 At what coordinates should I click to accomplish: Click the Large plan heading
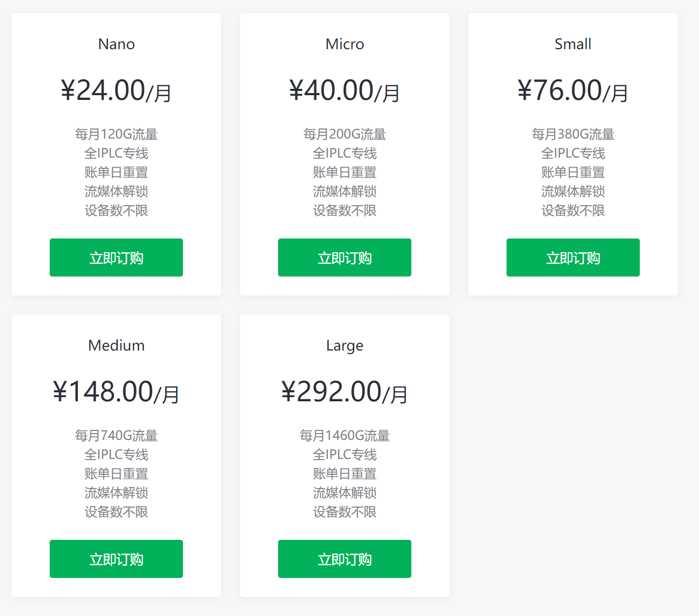(x=345, y=345)
